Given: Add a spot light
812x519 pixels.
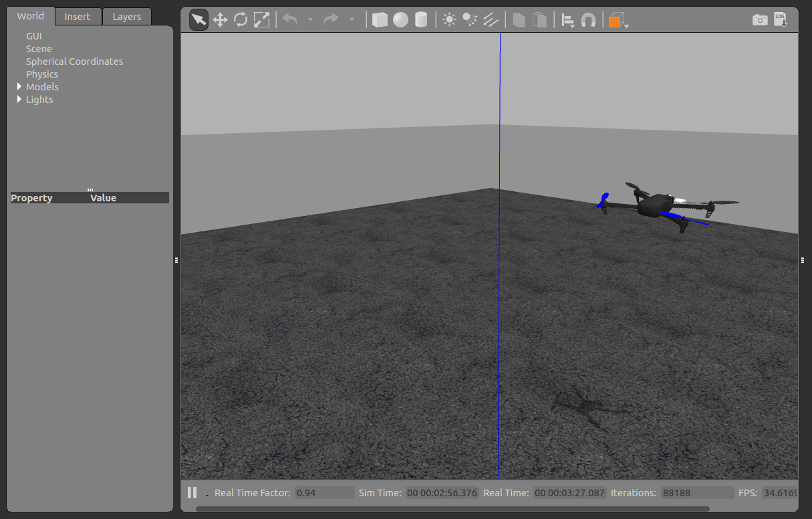Looking at the screenshot, I should click(470, 20).
